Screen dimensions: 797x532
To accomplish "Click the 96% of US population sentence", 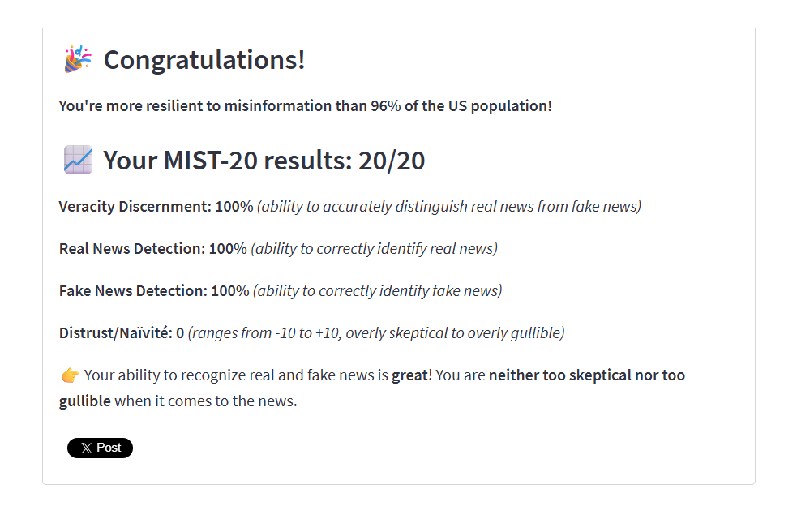I will point(305,105).
